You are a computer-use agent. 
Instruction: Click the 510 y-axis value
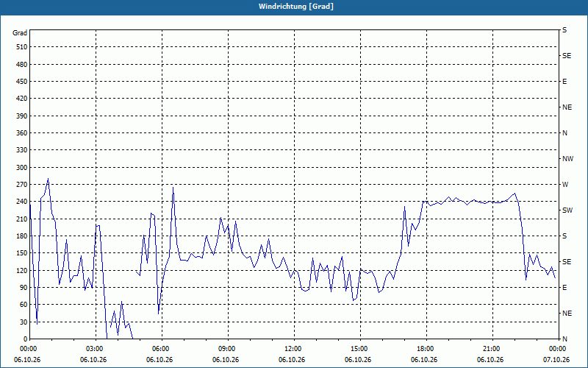point(21,47)
